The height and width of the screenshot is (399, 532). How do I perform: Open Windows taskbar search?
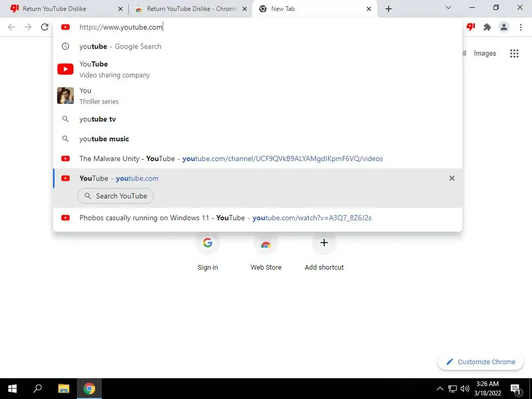coord(37,389)
